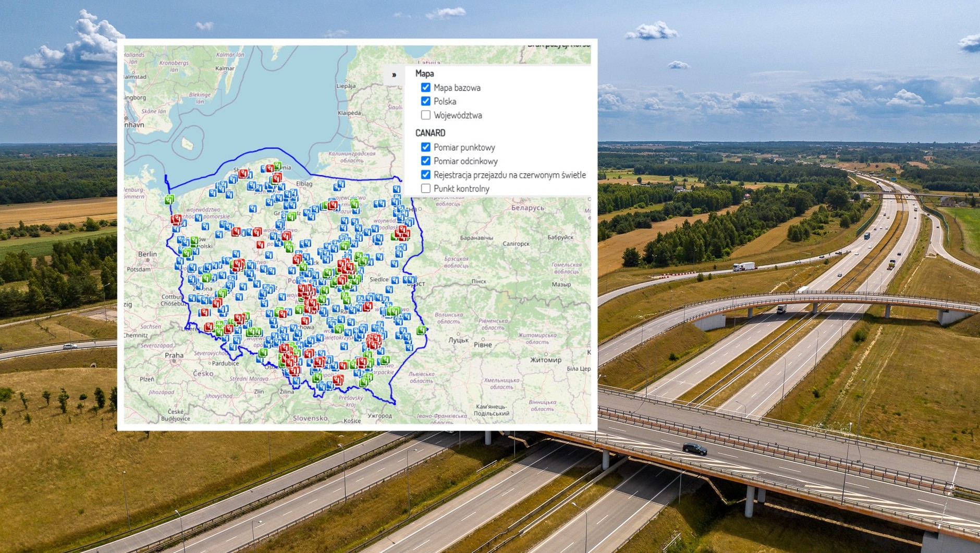
Task: Click the blue marker next to the Siedlce label
Action: (x=395, y=280)
